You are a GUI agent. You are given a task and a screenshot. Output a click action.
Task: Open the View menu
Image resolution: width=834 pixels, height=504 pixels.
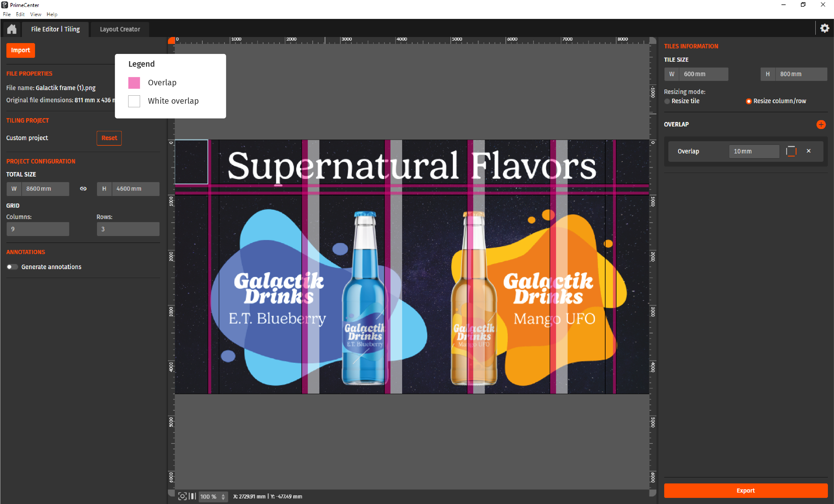coord(36,14)
